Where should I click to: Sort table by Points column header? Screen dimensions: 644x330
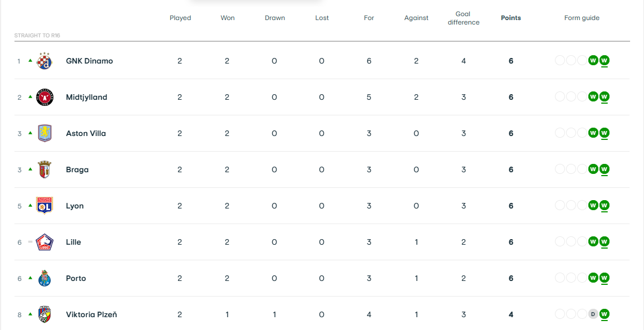click(511, 18)
